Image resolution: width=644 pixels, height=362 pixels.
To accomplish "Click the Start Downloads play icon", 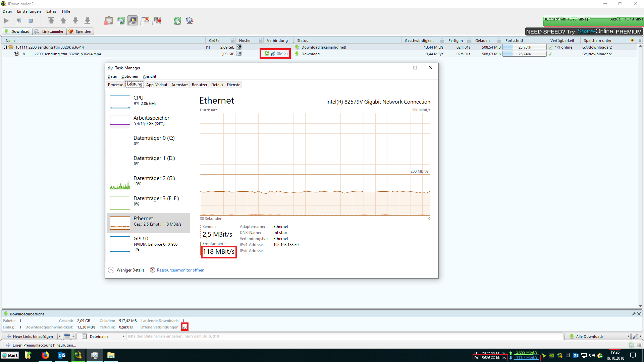I will click(6, 21).
